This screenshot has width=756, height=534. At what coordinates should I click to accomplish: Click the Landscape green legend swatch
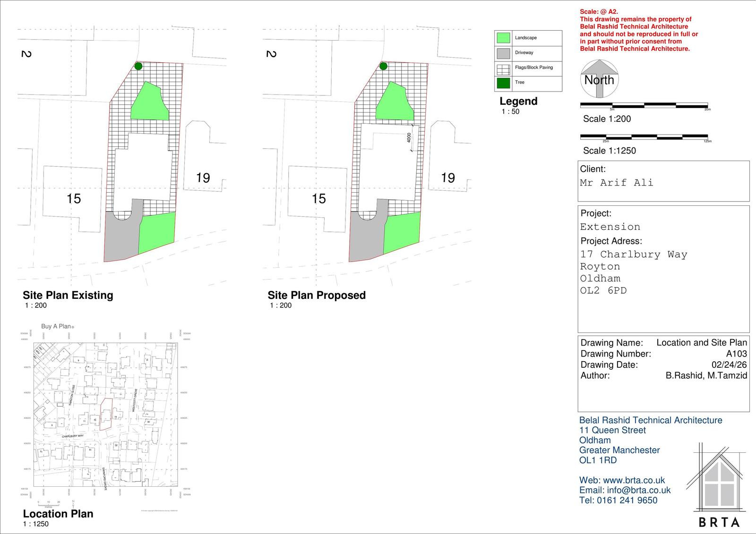click(503, 38)
